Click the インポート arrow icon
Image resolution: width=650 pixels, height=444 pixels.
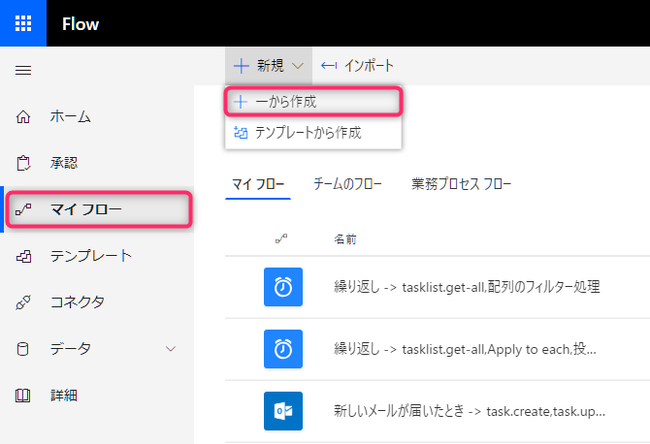pyautogui.click(x=329, y=66)
